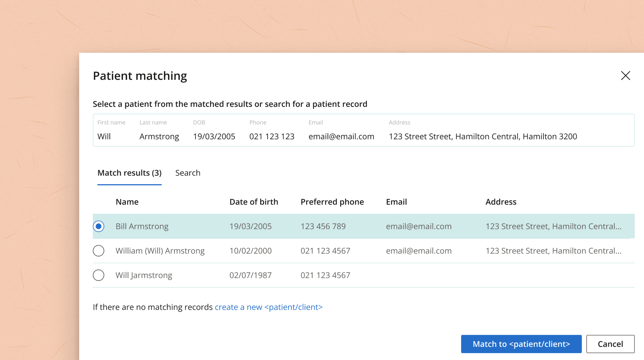Click the Name column header
The image size is (644, 360).
click(127, 202)
